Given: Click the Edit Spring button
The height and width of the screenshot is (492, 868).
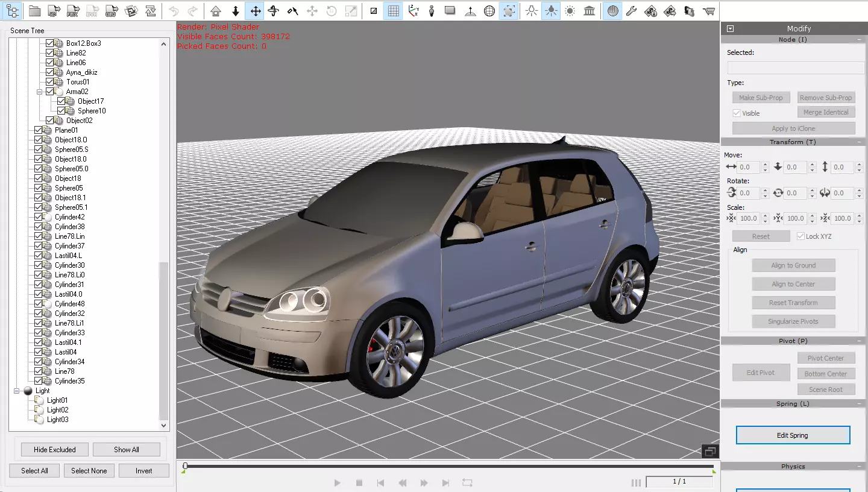Looking at the screenshot, I should pyautogui.click(x=793, y=435).
